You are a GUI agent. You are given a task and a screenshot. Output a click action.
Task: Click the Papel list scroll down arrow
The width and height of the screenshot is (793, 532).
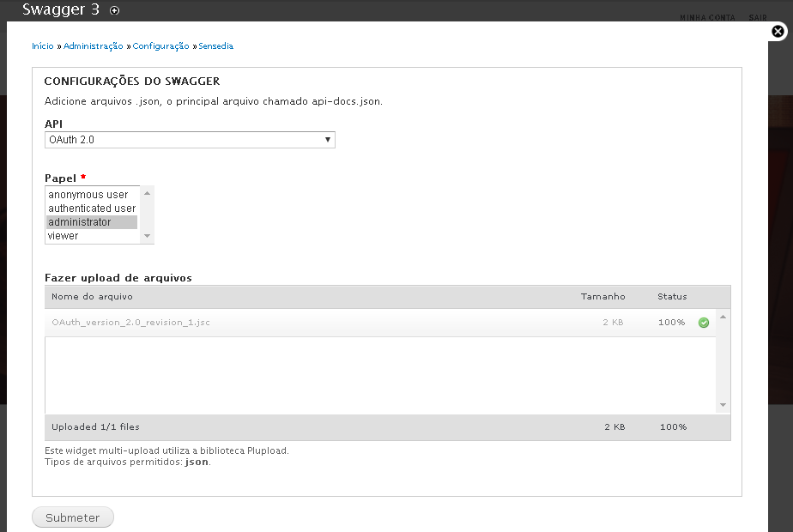[x=147, y=236]
